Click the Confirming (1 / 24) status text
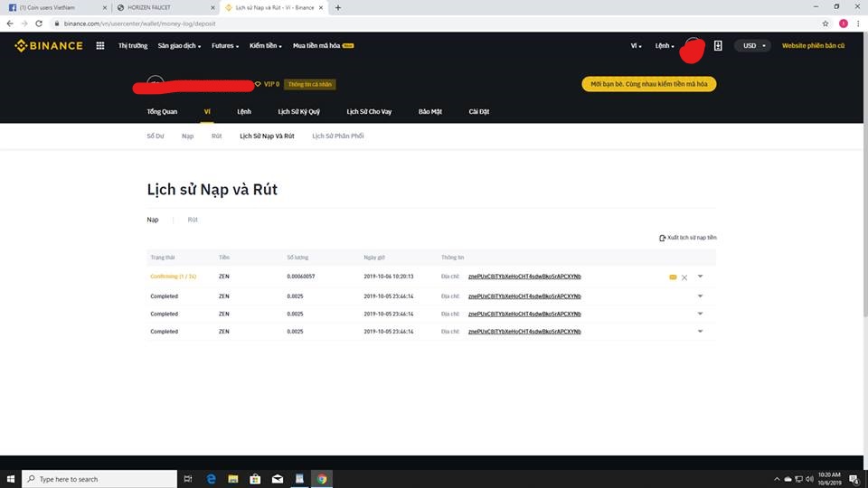The width and height of the screenshot is (868, 488). click(x=174, y=277)
